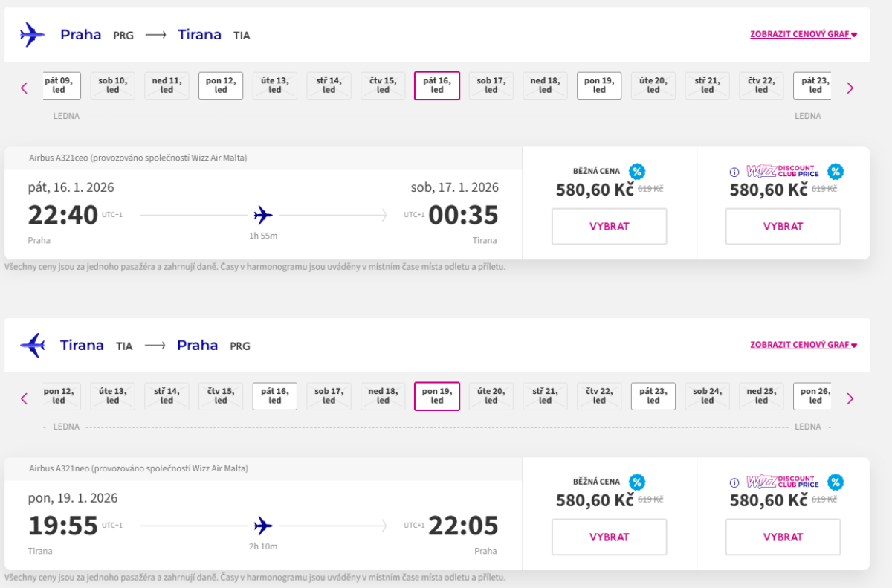Image resolution: width=892 pixels, height=588 pixels.
Task: Click the info icon next to Wizz Discount Club in the outbound flight
Action: pos(734,172)
